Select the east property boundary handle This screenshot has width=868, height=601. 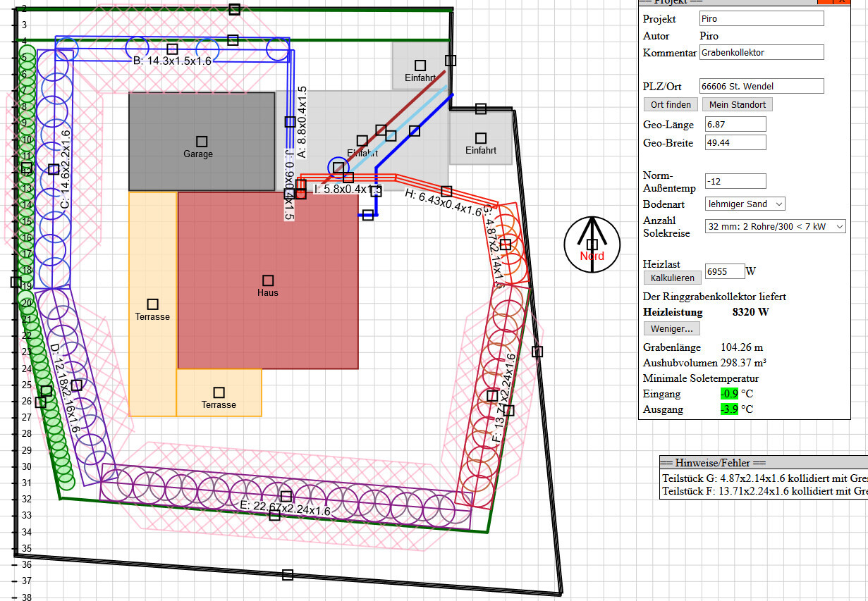coord(537,352)
